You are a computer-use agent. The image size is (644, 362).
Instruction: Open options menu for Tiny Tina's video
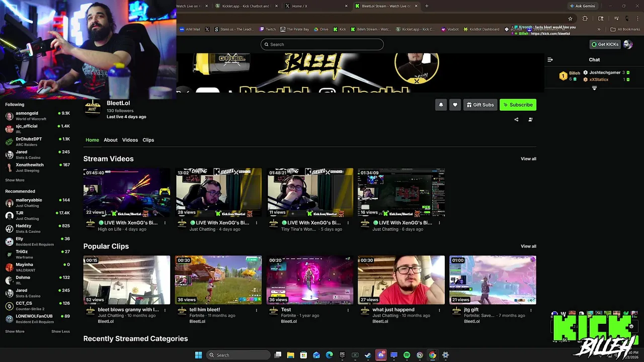point(348,223)
